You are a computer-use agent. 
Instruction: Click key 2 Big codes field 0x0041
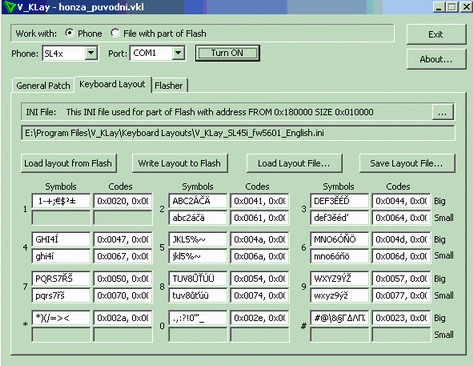pos(259,201)
